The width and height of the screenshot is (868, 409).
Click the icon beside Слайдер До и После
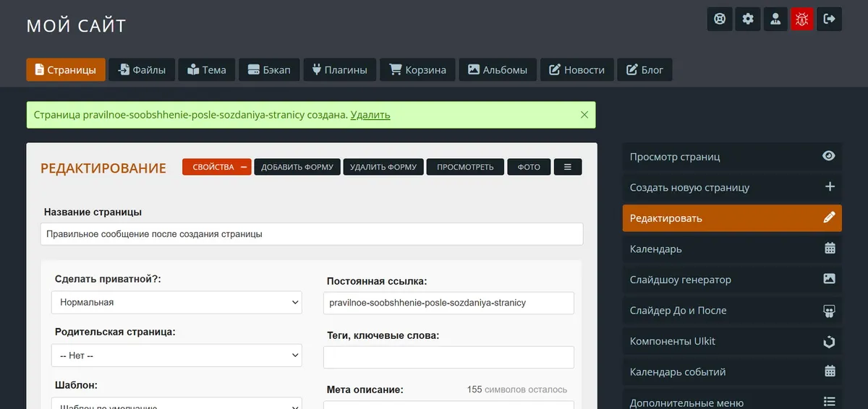coord(830,311)
